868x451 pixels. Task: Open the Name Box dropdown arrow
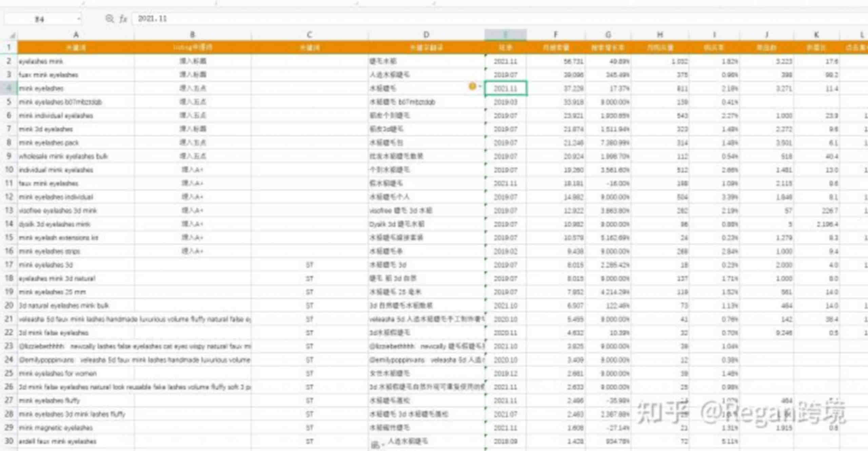(79, 19)
